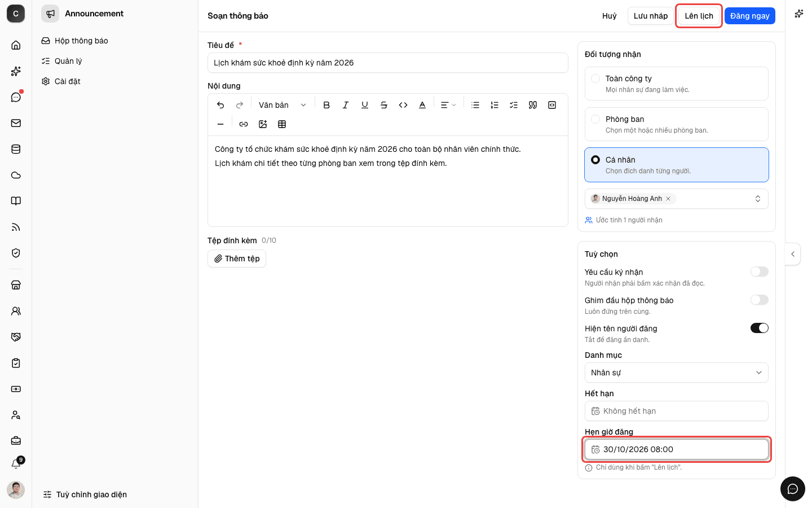
Task: Open the notifications bell in sidebar
Action: [16, 464]
